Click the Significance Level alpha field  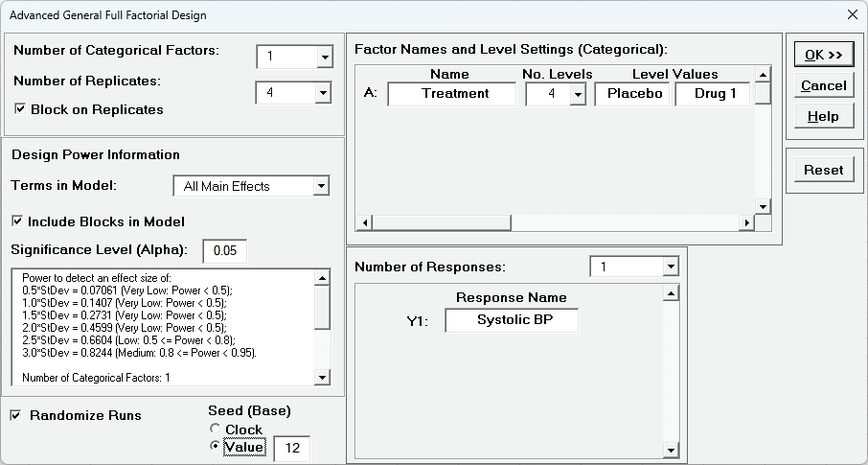coord(225,251)
